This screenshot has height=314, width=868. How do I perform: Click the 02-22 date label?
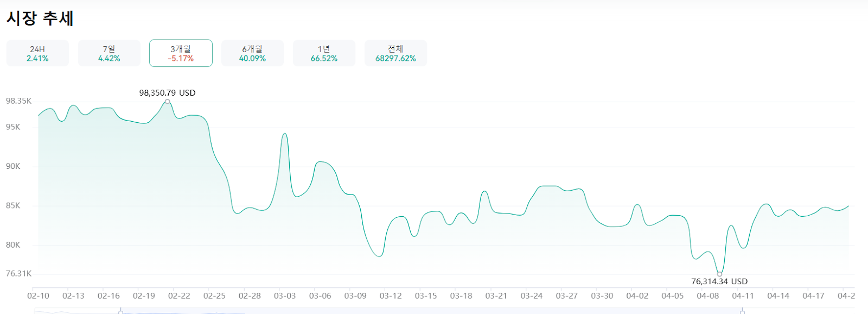click(x=179, y=296)
